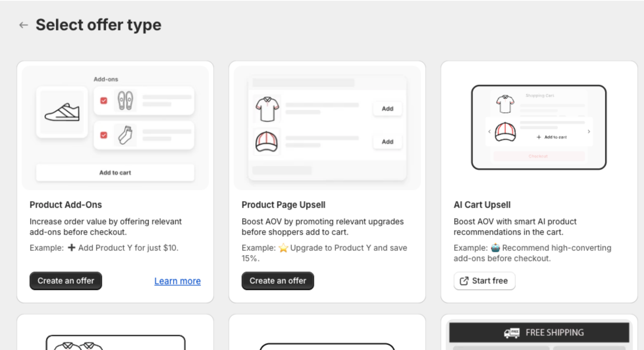644x350 pixels.
Task: Open the Product Page Upsell preview illustration
Action: click(x=327, y=128)
